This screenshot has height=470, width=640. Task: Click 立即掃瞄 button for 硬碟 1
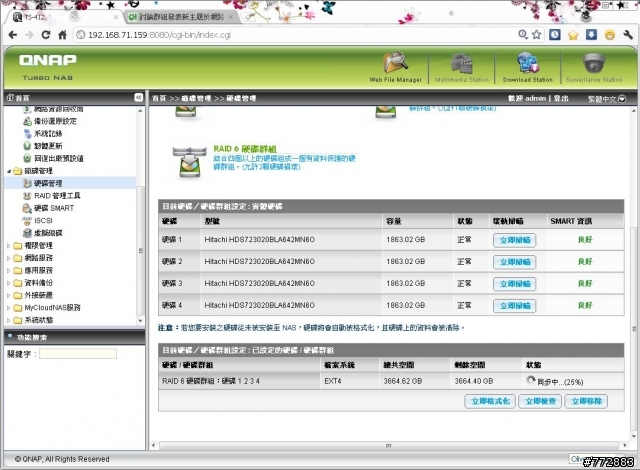[514, 240]
